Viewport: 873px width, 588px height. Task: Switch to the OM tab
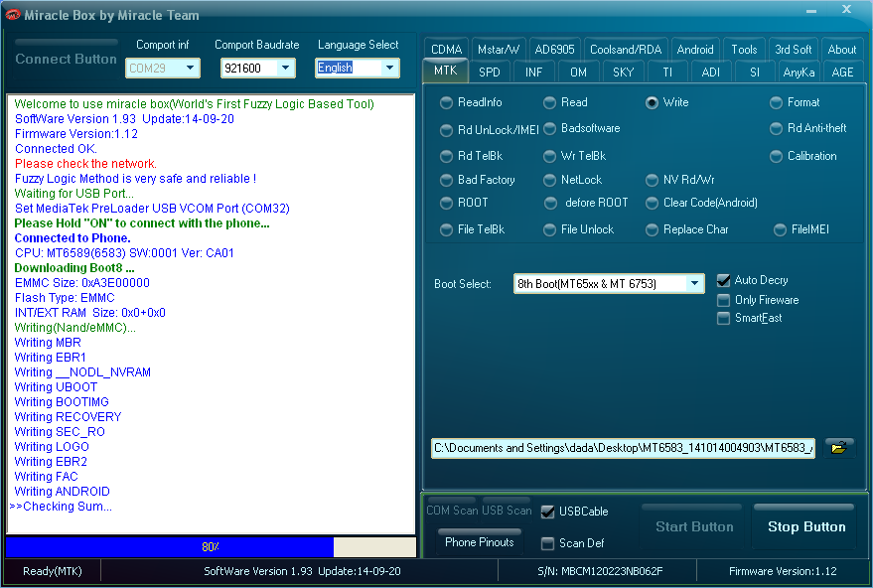tap(578, 73)
